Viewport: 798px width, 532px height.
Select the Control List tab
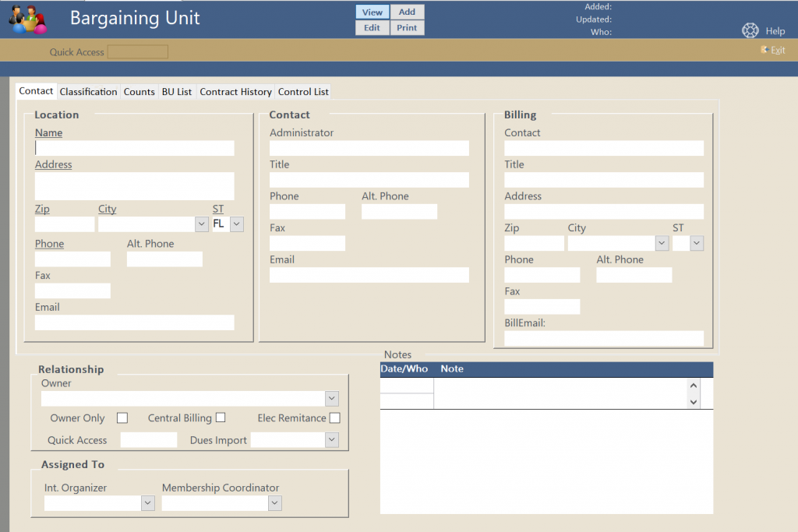tap(303, 92)
